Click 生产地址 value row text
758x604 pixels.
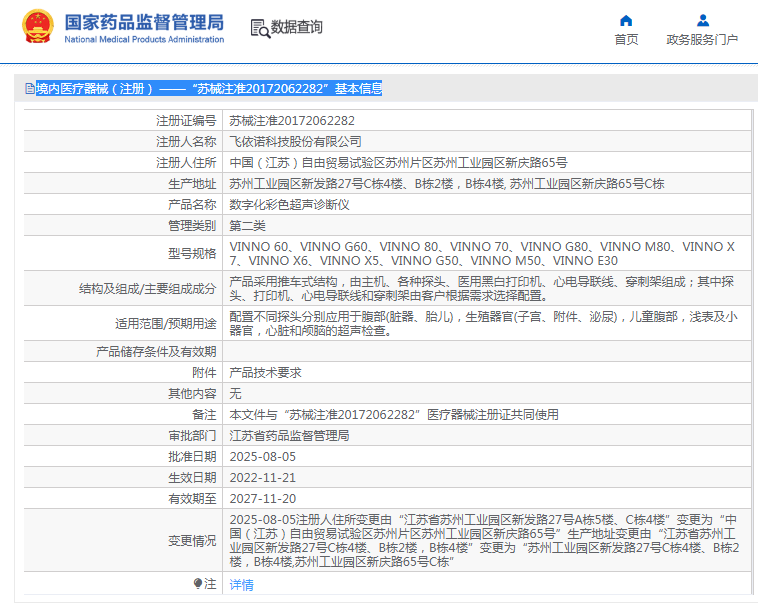tap(447, 184)
